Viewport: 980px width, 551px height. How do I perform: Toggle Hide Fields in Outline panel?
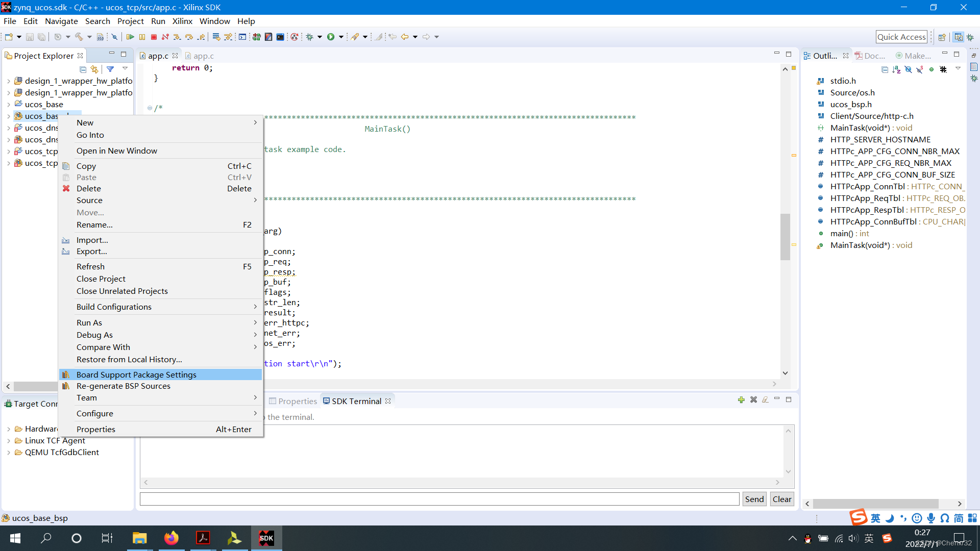click(x=908, y=69)
